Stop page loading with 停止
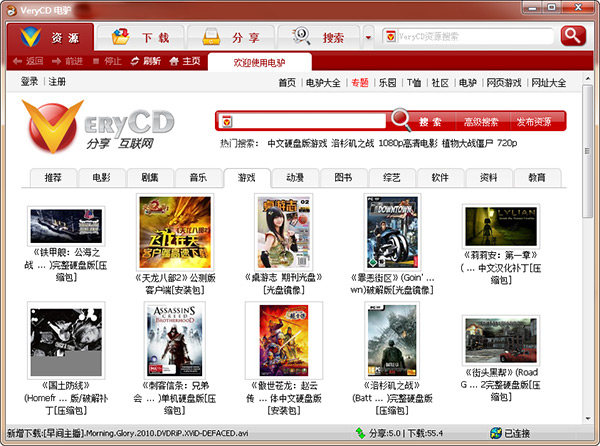 [108, 61]
